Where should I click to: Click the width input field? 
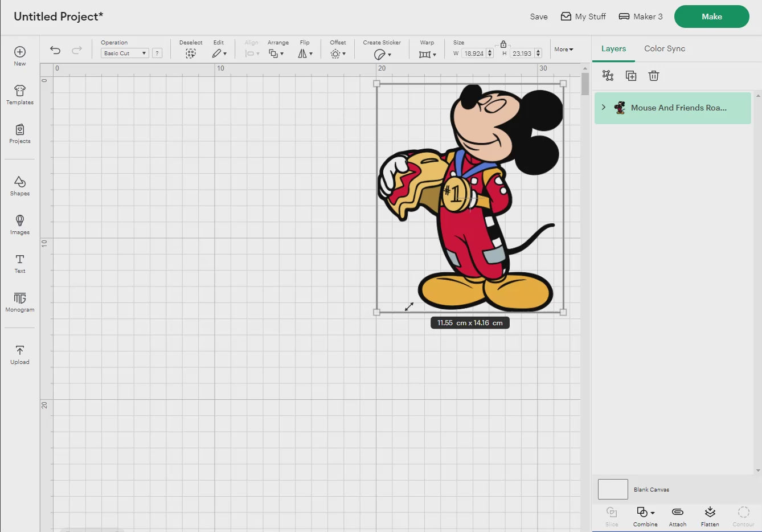[474, 54]
